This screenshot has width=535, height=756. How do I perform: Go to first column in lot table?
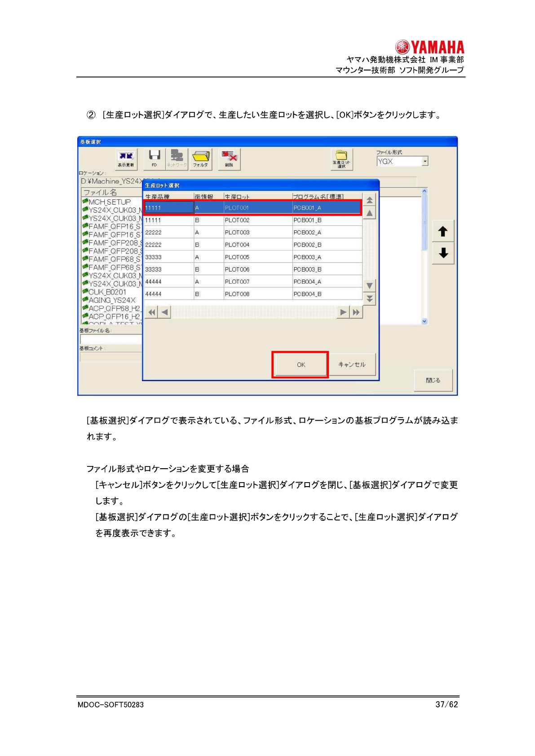[152, 312]
